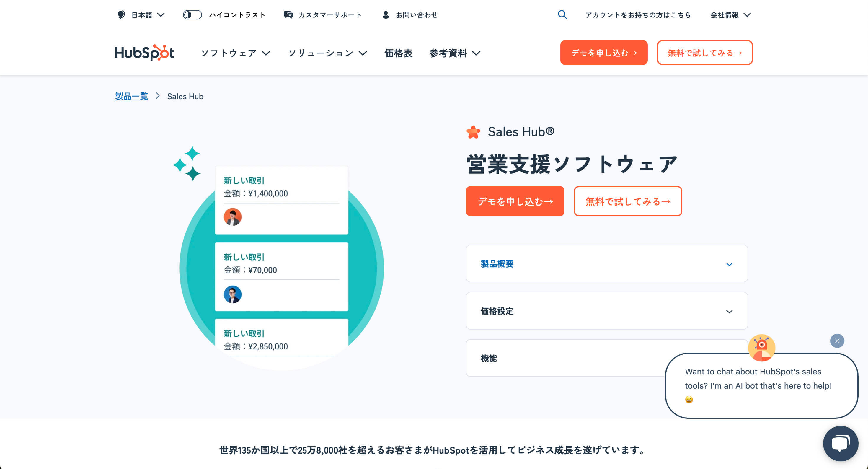Expand the 価格設定 accordion
This screenshot has height=469, width=868.
(x=606, y=311)
